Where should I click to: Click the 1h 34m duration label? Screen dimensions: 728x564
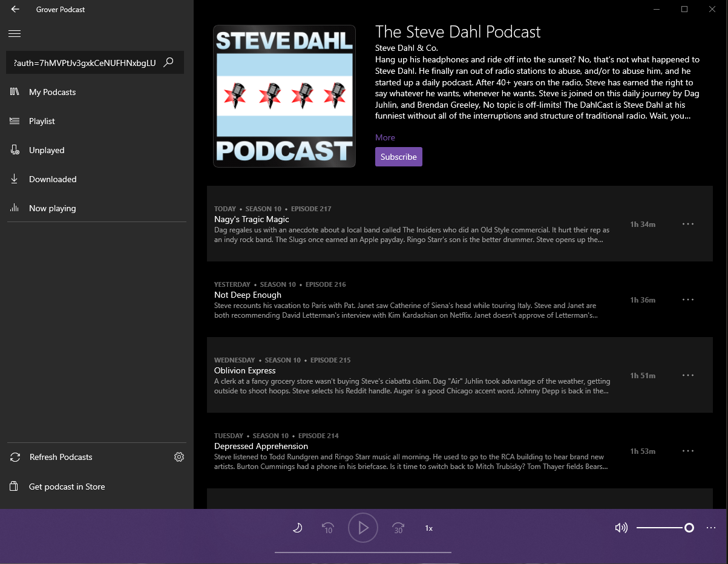coord(643,224)
